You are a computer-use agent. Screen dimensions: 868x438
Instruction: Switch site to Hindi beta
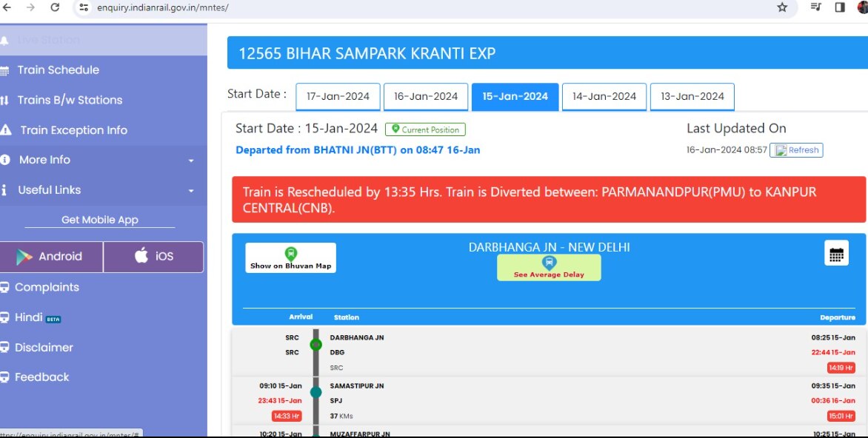tap(30, 317)
